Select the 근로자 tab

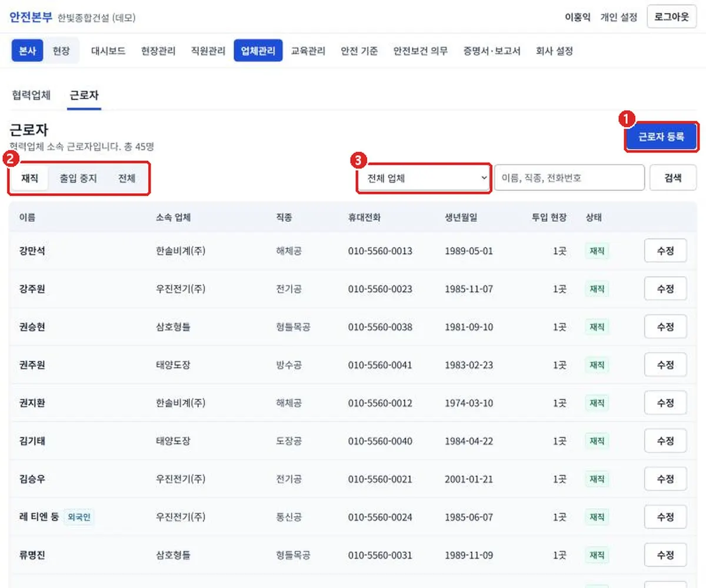coord(84,95)
